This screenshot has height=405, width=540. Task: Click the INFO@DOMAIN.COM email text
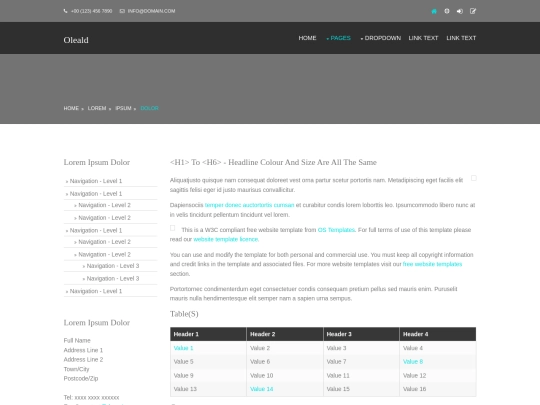[x=151, y=11]
